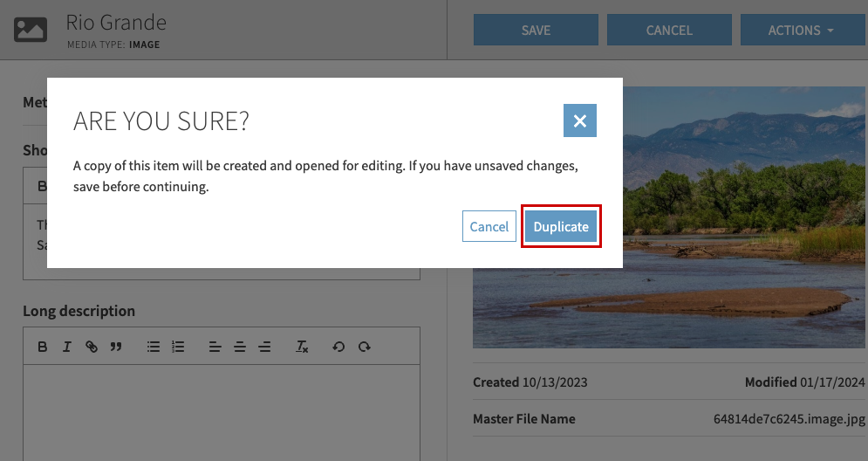Click Bold in Long description toolbar
The image size is (868, 461).
tap(43, 347)
